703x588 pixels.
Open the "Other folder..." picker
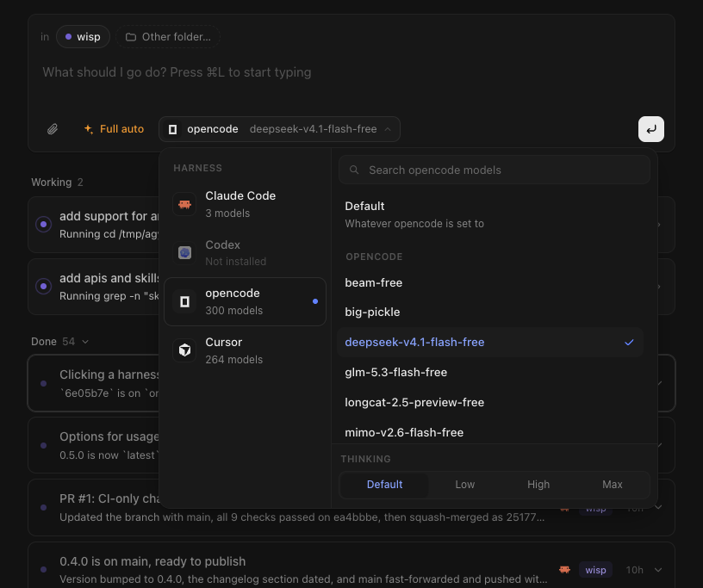tap(168, 37)
